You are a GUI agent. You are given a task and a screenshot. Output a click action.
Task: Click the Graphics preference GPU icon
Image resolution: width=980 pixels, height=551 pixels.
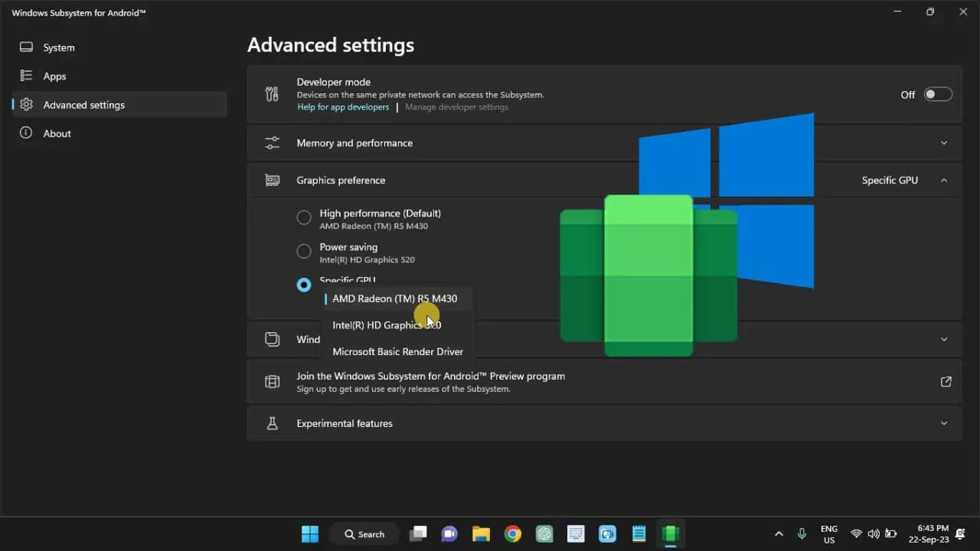pyautogui.click(x=272, y=180)
